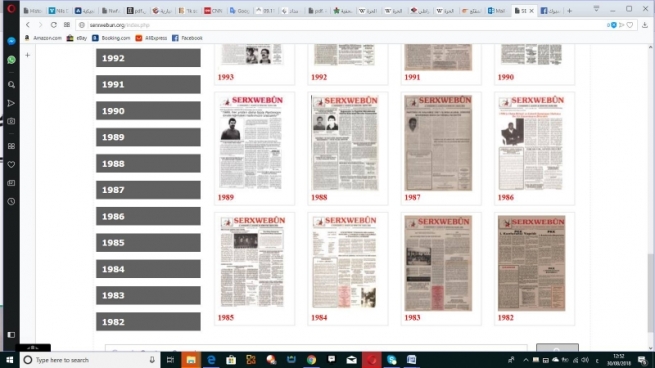Screen dimensions: 655x368
Task: Select the 1989 year button
Action: coord(148,137)
